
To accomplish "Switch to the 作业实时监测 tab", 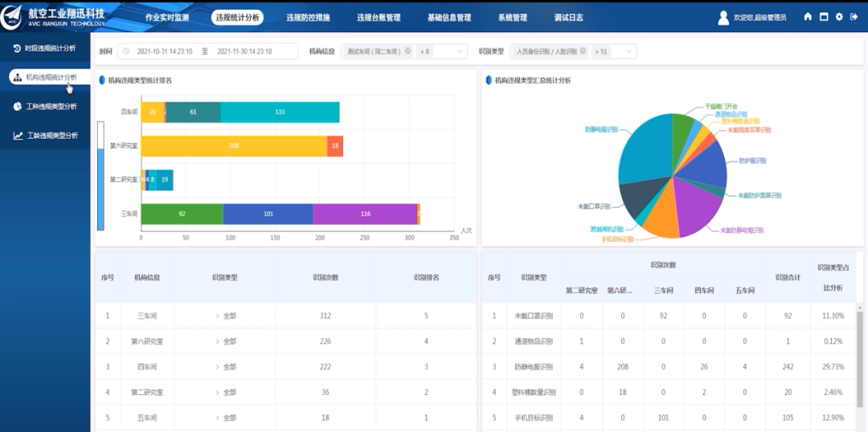I will (x=167, y=17).
